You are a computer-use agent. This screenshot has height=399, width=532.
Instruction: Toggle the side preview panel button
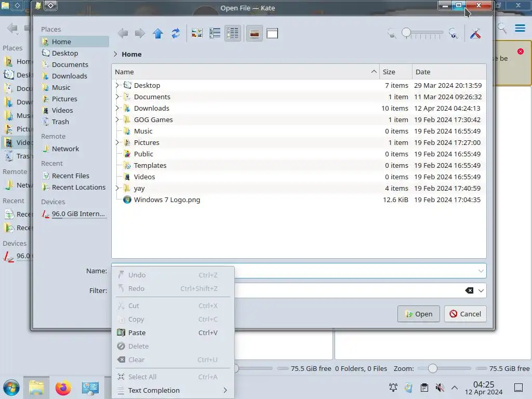(x=272, y=33)
